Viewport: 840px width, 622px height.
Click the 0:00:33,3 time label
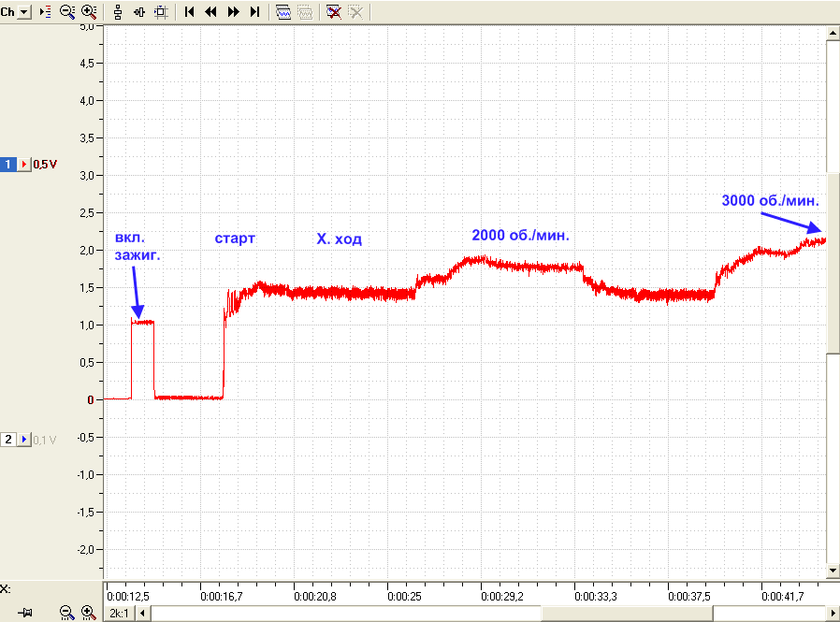pyautogui.click(x=596, y=597)
